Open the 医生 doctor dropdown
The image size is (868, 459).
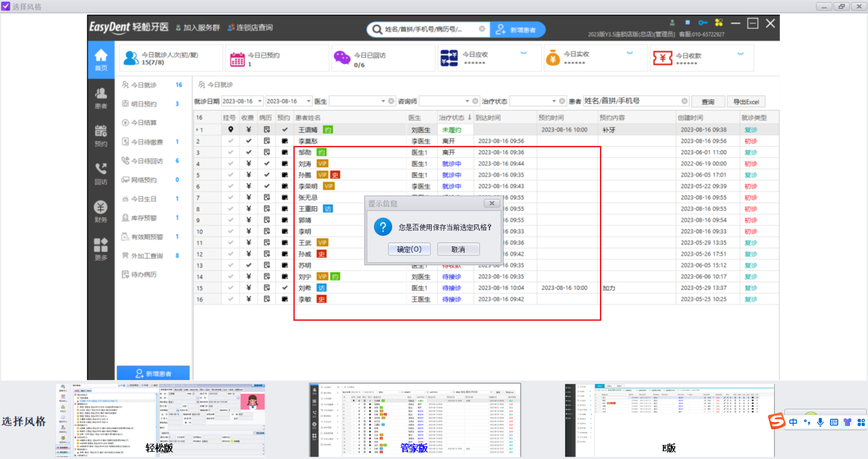[x=383, y=101]
